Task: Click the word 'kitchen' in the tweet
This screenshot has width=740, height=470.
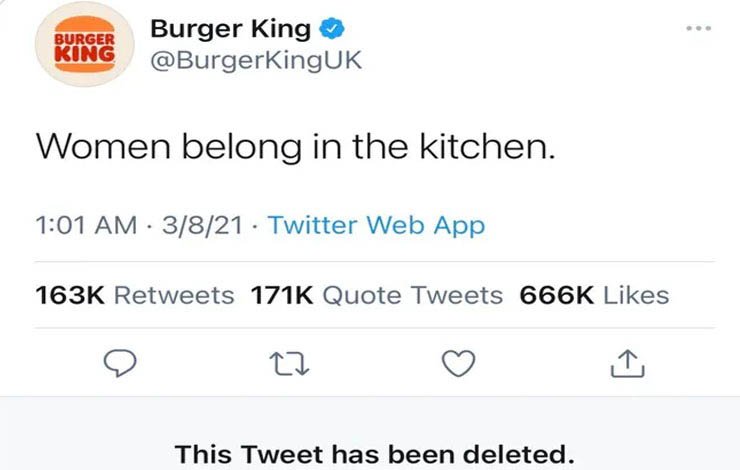Action: [490, 148]
